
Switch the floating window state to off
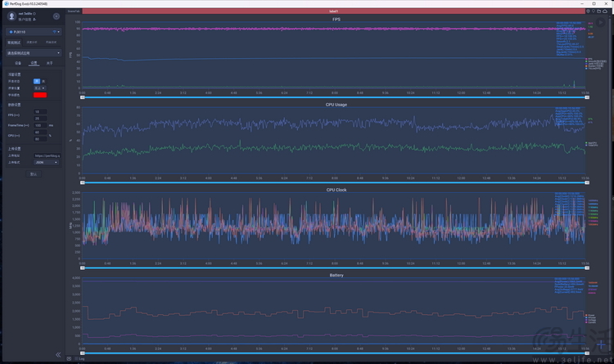tap(43, 81)
